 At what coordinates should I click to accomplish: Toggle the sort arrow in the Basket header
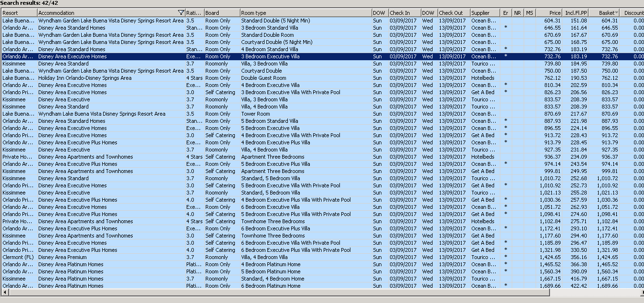click(x=617, y=13)
